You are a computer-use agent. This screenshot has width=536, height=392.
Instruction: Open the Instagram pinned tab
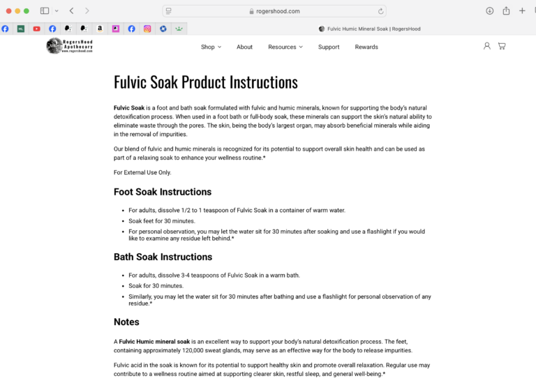pyautogui.click(x=147, y=29)
